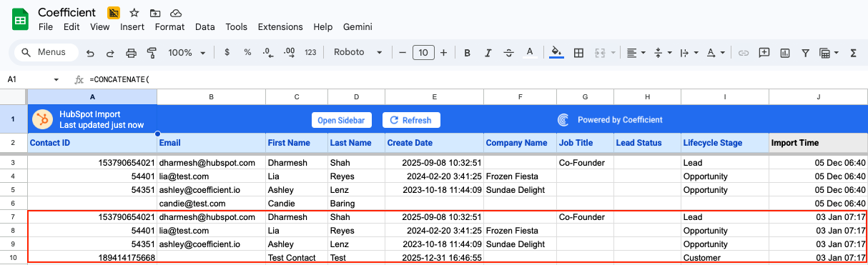Click the font size field

pyautogui.click(x=423, y=53)
